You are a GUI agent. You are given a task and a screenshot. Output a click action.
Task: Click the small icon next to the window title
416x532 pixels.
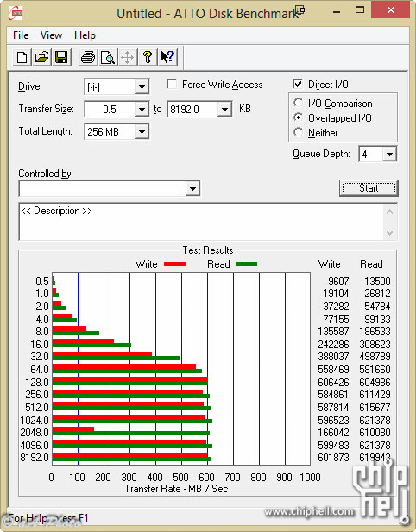click(299, 9)
